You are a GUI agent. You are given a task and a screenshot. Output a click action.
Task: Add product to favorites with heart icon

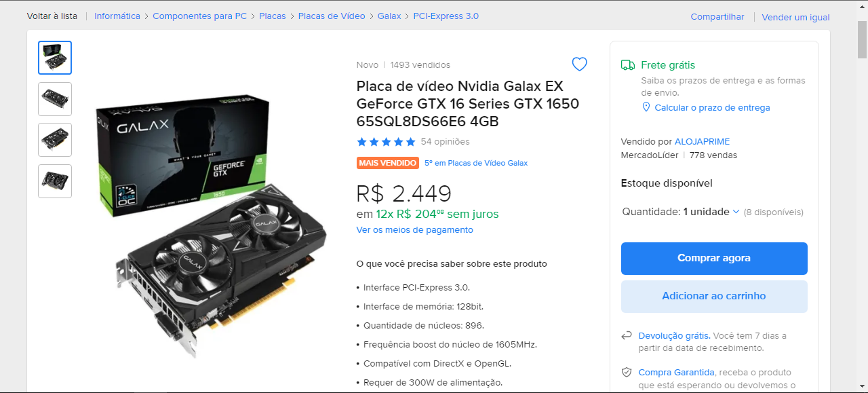pyautogui.click(x=579, y=64)
